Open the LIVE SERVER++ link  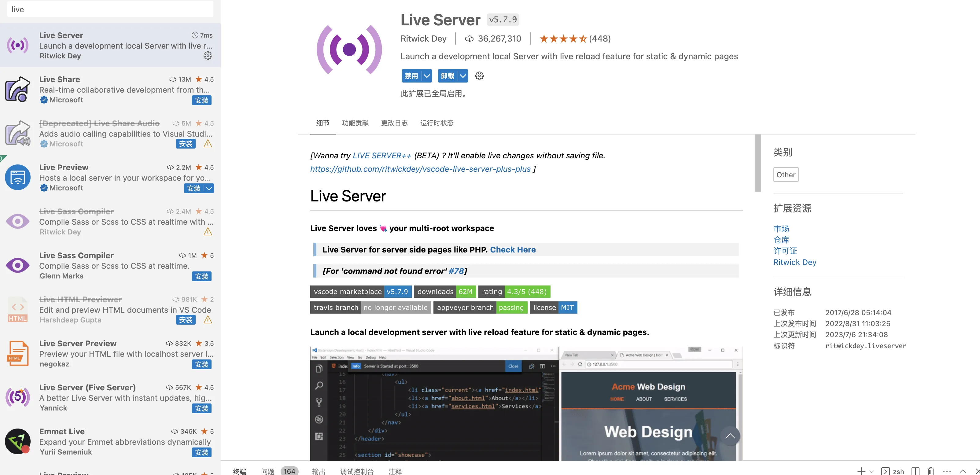381,156
